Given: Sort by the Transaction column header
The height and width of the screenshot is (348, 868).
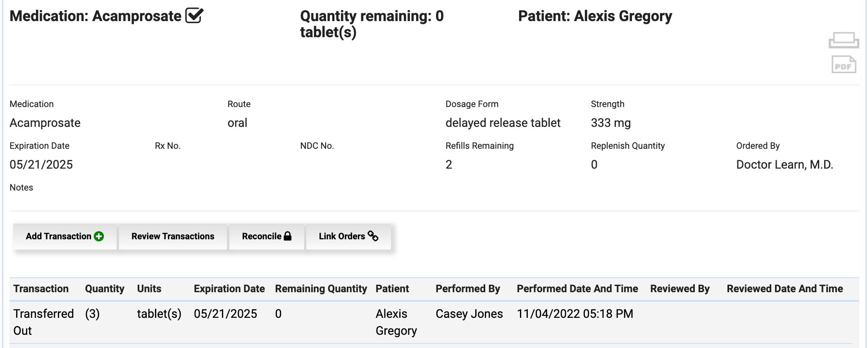Looking at the screenshot, I should pos(41,289).
